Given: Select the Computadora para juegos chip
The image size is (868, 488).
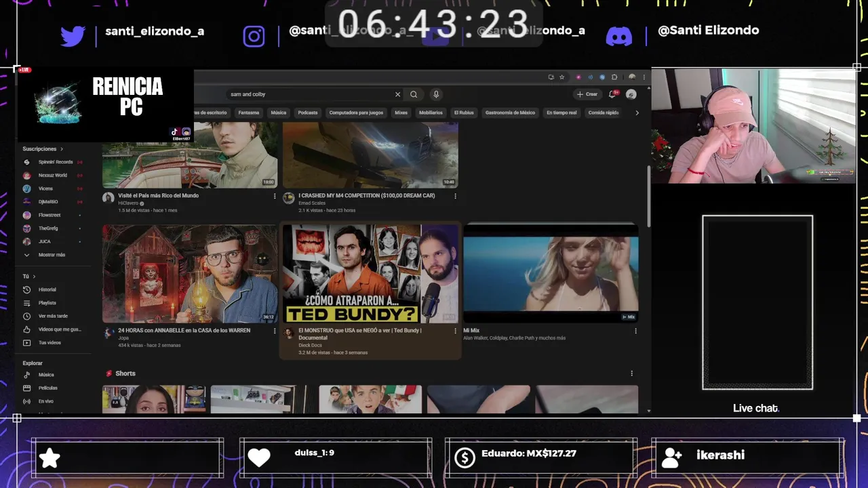Looking at the screenshot, I should pos(356,113).
